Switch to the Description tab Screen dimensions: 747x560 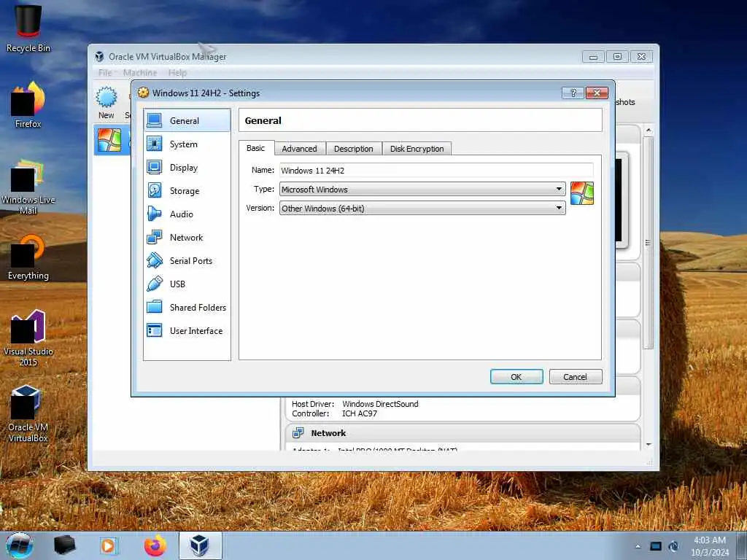tap(354, 149)
